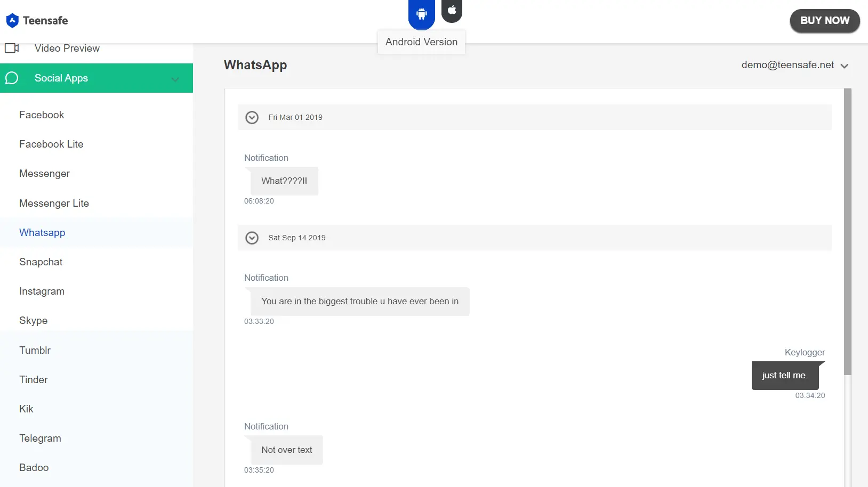Open the demo@teensafe.net account dropdown

tap(794, 65)
